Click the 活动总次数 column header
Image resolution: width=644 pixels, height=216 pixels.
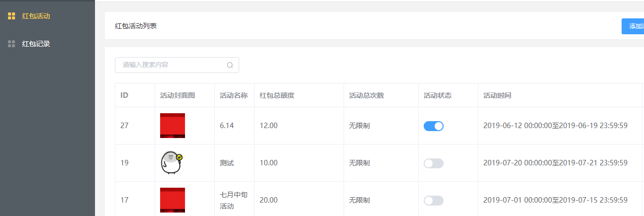[x=367, y=95]
